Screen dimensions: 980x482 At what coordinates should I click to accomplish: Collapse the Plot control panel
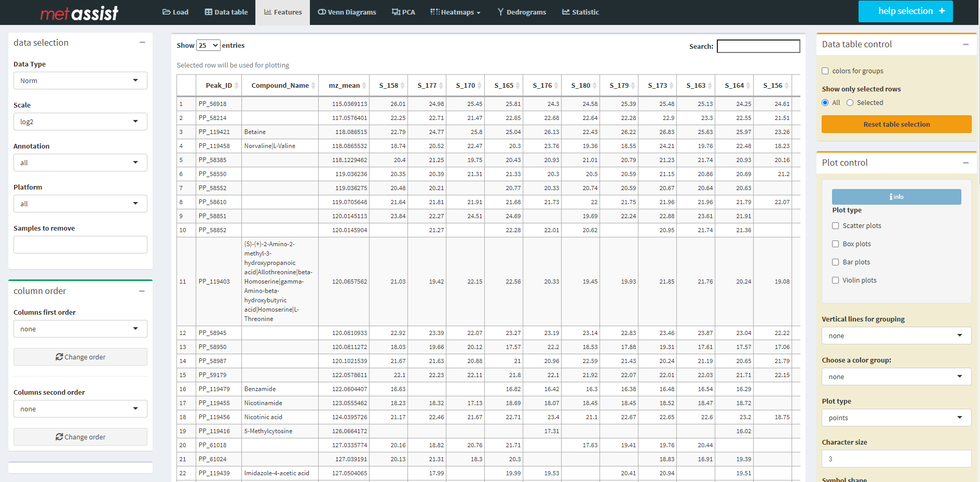(965, 163)
